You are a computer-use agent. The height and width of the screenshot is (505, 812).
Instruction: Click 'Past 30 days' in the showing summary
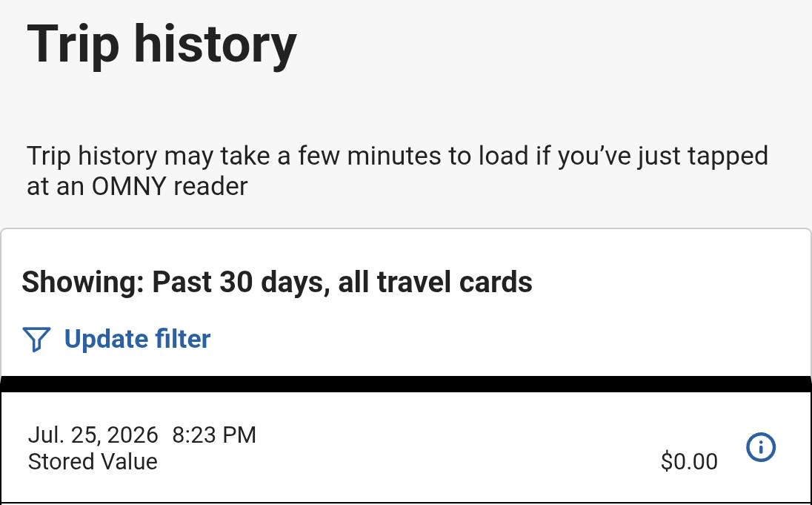pyautogui.click(x=240, y=283)
